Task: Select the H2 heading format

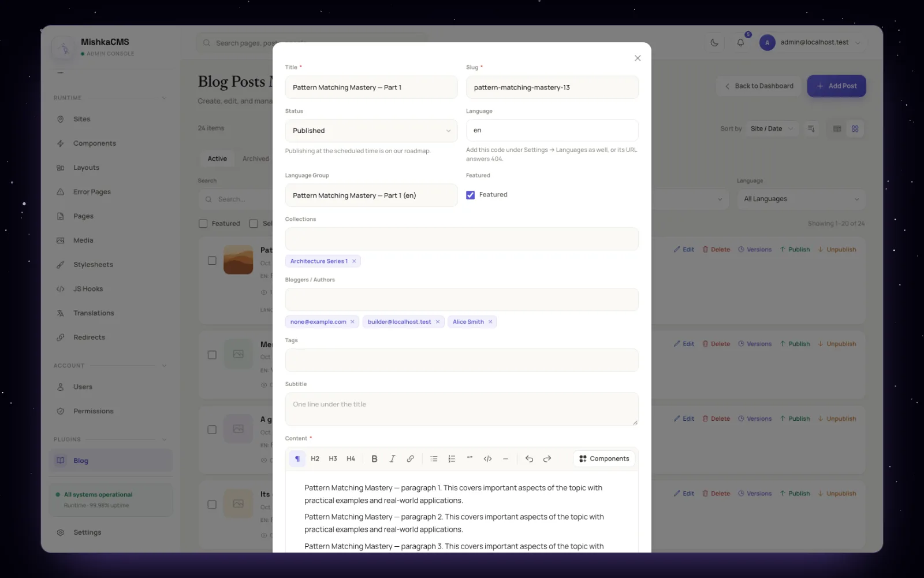Action: (315, 459)
